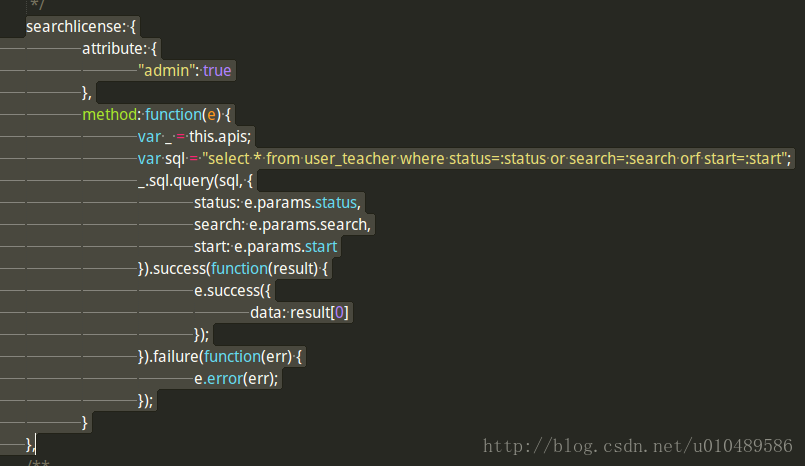Screen dimensions: 805x466
Task: Click the .success(function(result) callback
Action: coord(233,269)
